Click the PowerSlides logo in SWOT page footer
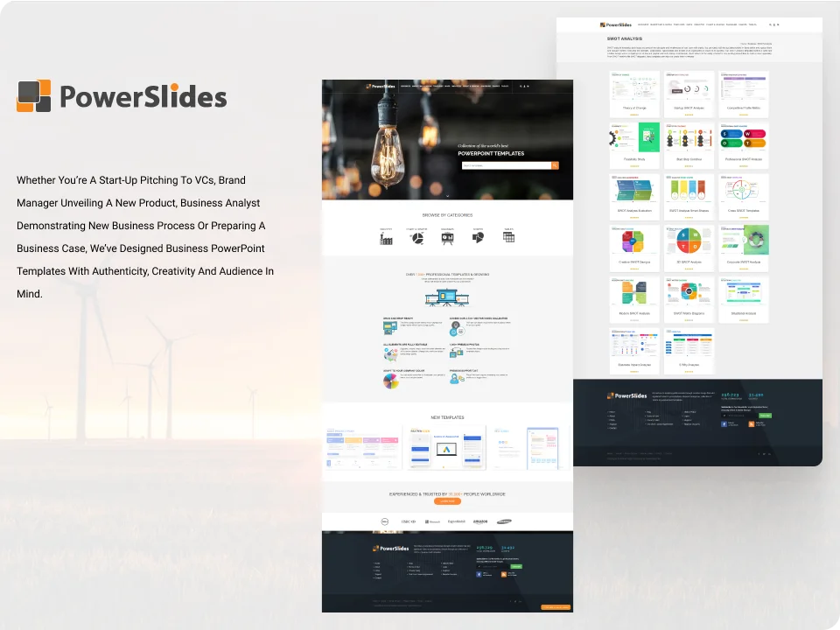 click(626, 395)
